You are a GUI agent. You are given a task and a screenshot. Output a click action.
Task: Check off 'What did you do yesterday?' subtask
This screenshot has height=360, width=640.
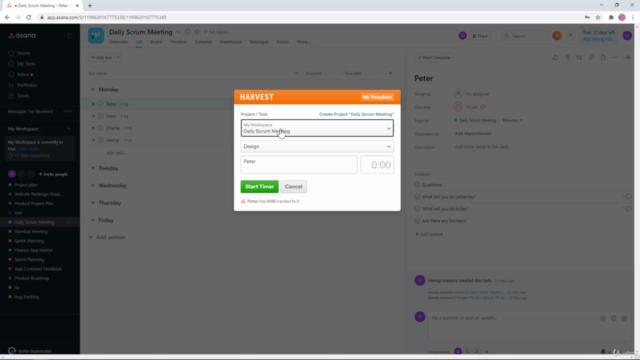tap(417, 197)
